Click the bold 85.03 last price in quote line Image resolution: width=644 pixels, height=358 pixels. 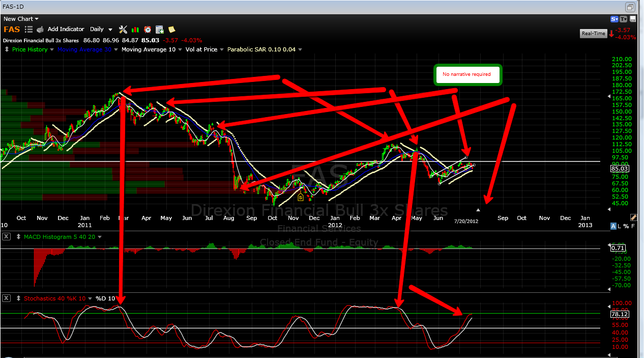pos(151,40)
